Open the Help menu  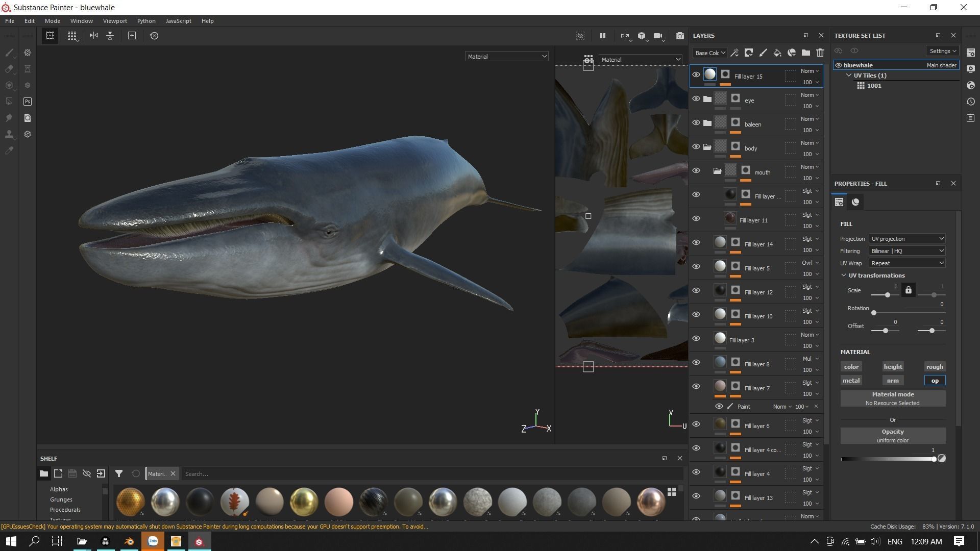[x=208, y=21]
